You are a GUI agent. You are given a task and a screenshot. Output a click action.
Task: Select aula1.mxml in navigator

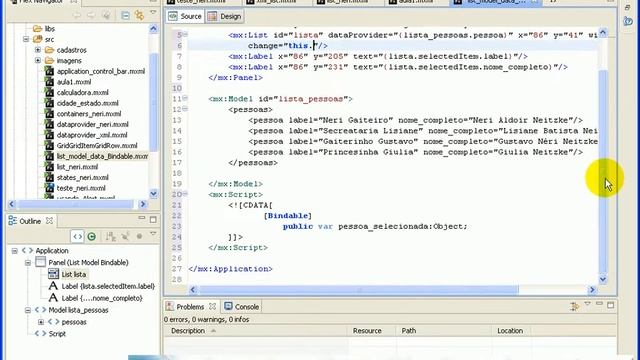pos(74,82)
